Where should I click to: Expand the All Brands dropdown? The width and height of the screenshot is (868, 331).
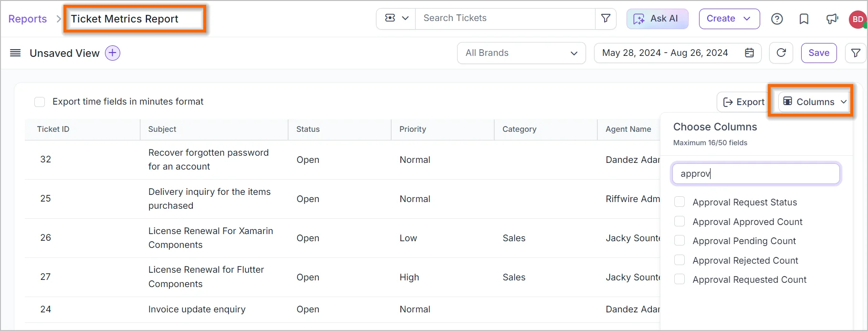coord(521,53)
